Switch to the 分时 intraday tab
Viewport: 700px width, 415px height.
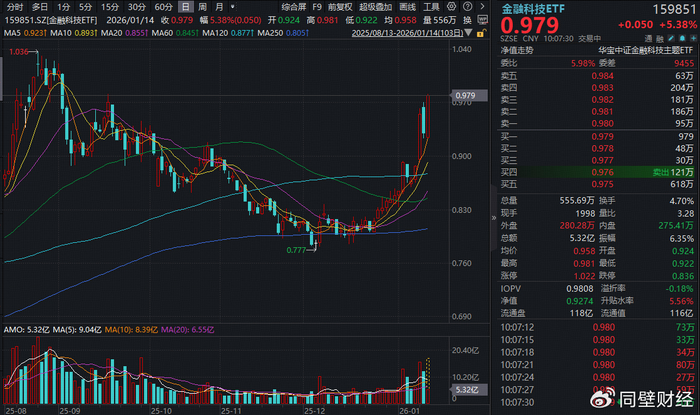[14, 7]
